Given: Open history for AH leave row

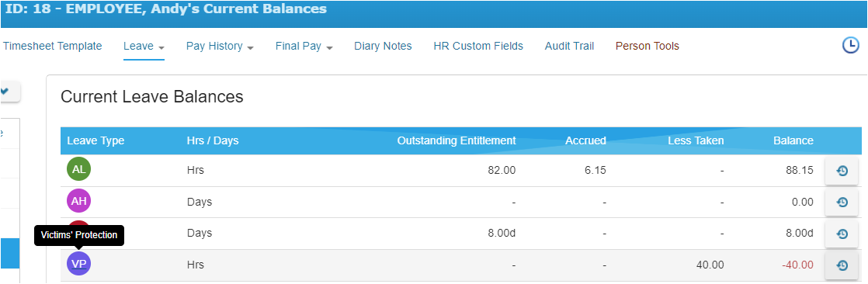Looking at the screenshot, I should coord(842,202).
